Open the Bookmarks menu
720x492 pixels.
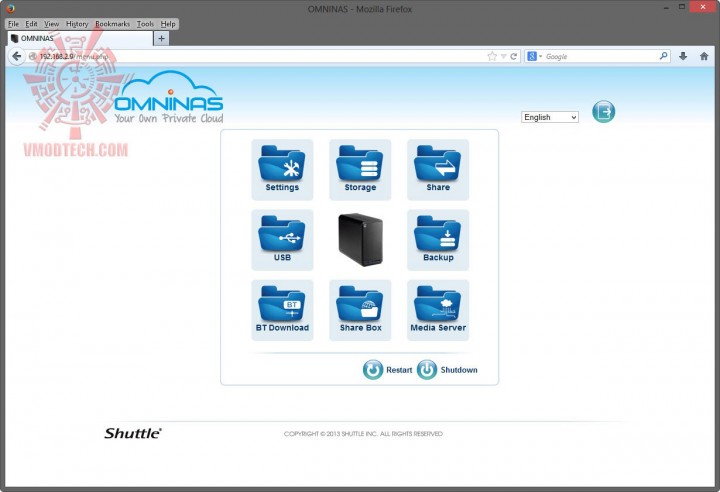(x=112, y=24)
